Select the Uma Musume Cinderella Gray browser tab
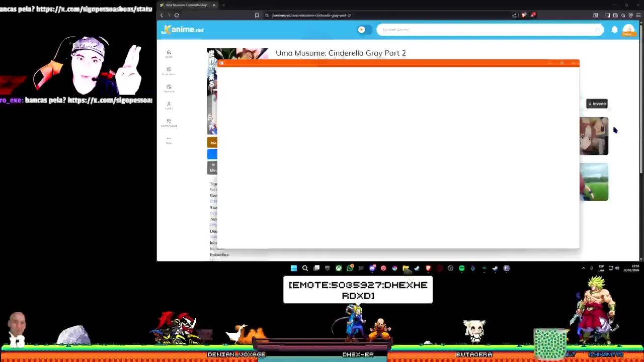644x362 pixels. (x=187, y=5)
